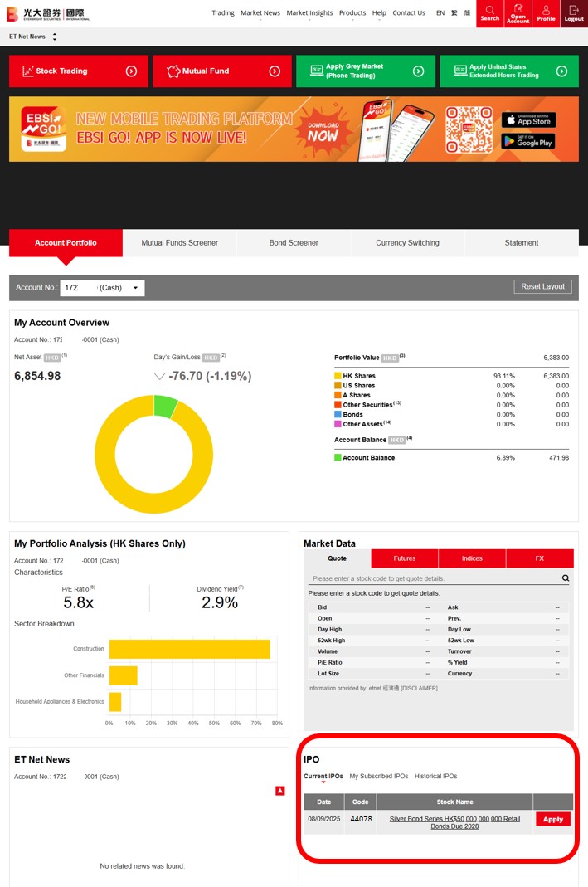Open the Contact Us menu
The image size is (588, 887).
[409, 13]
